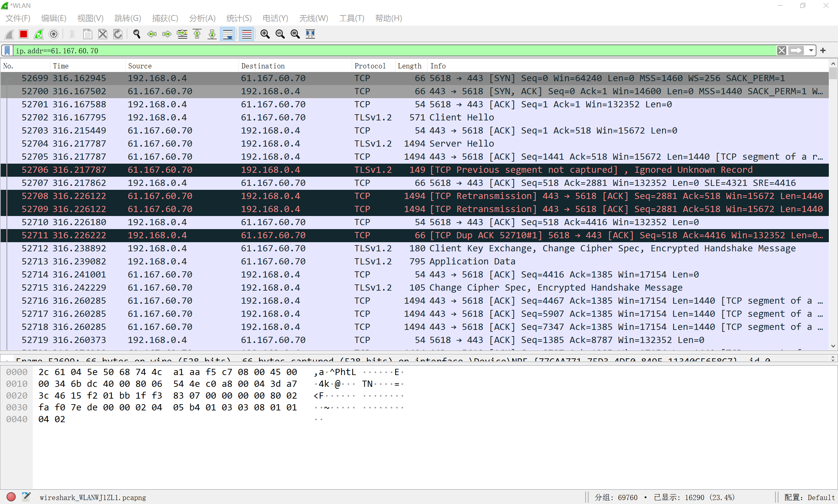This screenshot has height=504, width=838.
Task: Click the capture status red circle icon
Action: [x=11, y=497]
